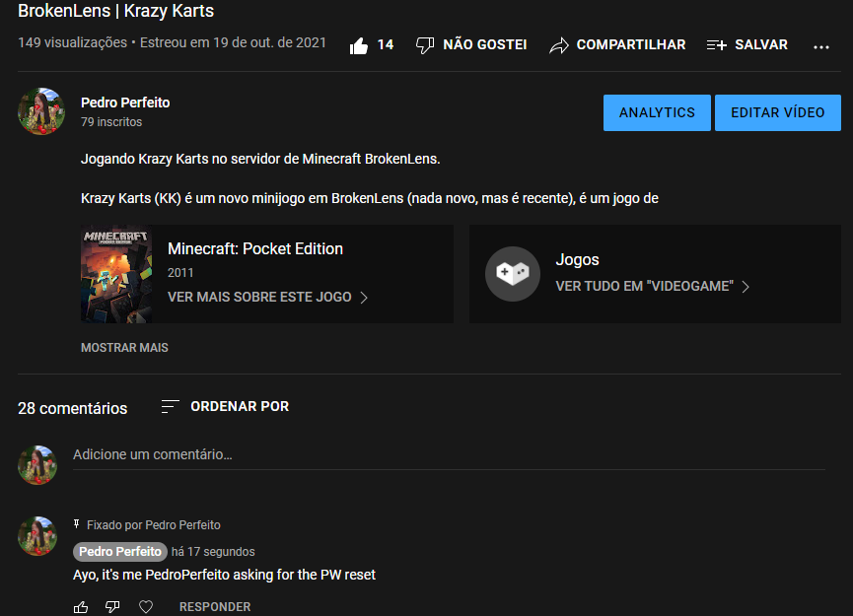
Task: Open VER TUDO EM "VIDEOGAME" link
Action: click(653, 286)
